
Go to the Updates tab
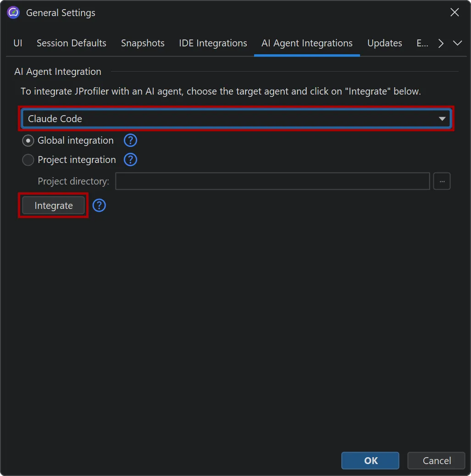coord(384,43)
